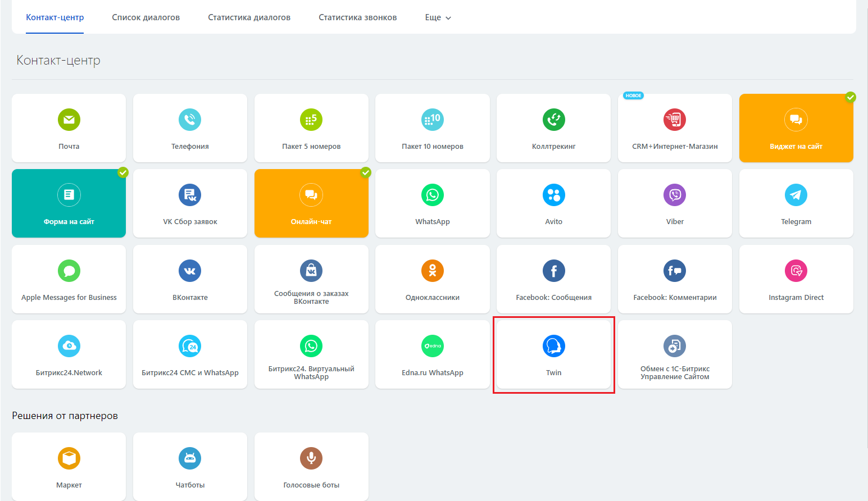Click the Маркет label text
Viewport: 868px width, 501px height.
pyautogui.click(x=69, y=485)
